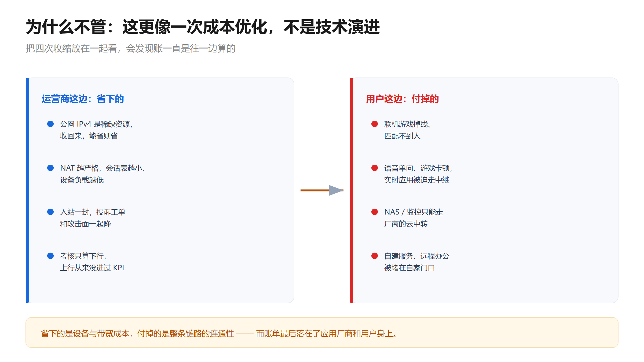This screenshot has width=644, height=362.
Task: Click the blue bullet beside 考核只算下行
Action: [x=50, y=256]
